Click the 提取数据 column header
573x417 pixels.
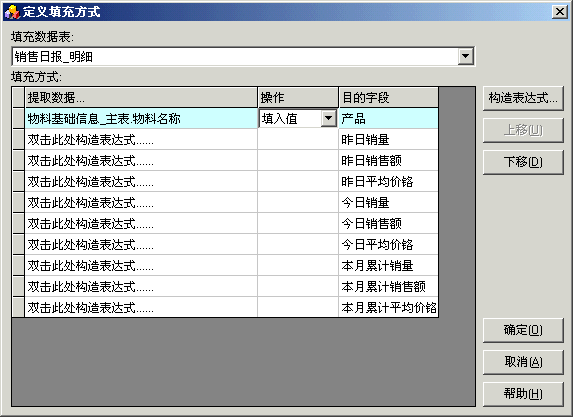141,98
